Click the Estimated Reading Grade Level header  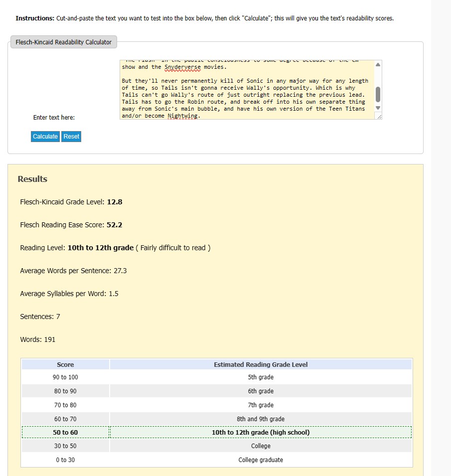click(261, 364)
